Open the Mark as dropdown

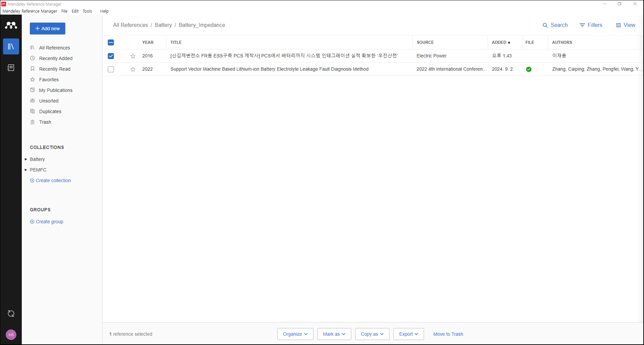pos(334,334)
